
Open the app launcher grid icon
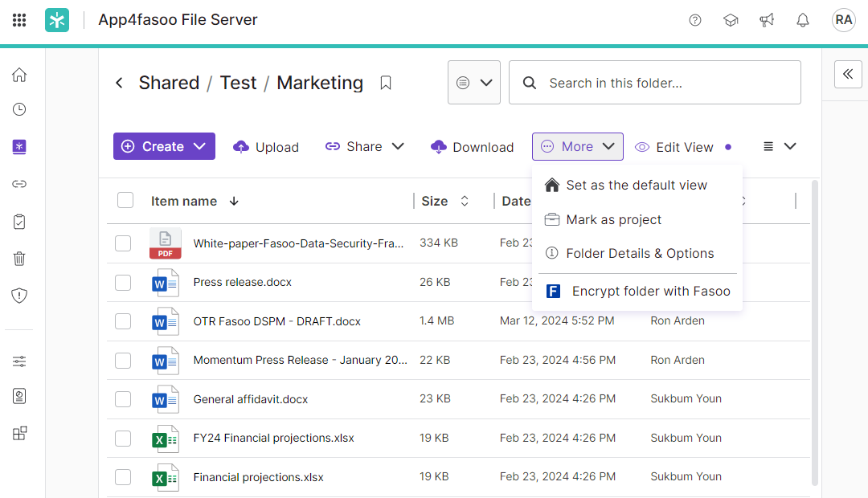(19, 20)
